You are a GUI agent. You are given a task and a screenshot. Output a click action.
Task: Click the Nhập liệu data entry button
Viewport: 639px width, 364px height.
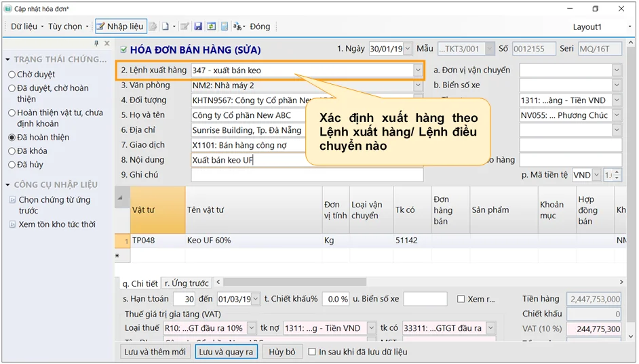click(x=119, y=26)
